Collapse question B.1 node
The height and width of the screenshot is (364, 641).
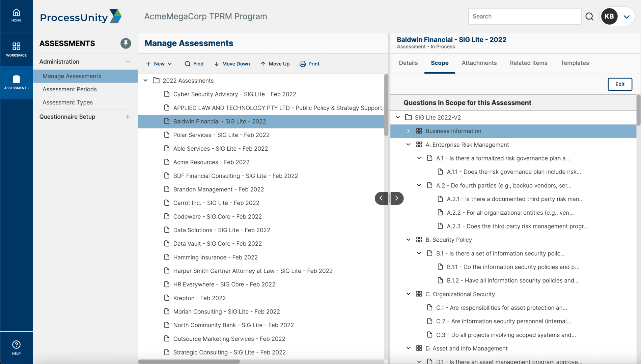coord(419,253)
